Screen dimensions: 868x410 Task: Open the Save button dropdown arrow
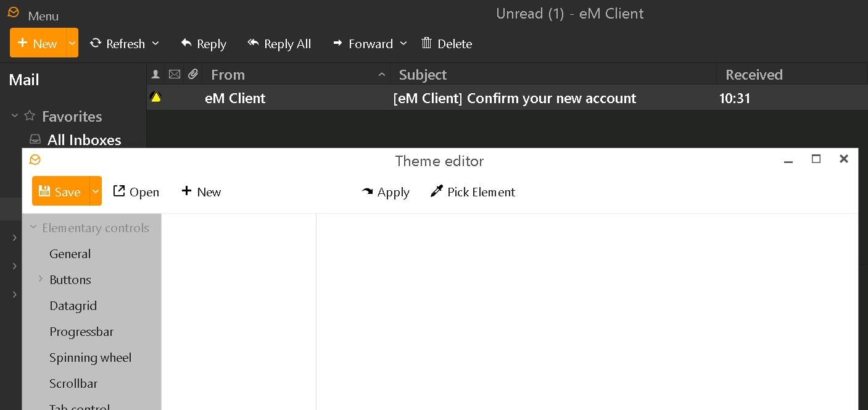point(96,191)
